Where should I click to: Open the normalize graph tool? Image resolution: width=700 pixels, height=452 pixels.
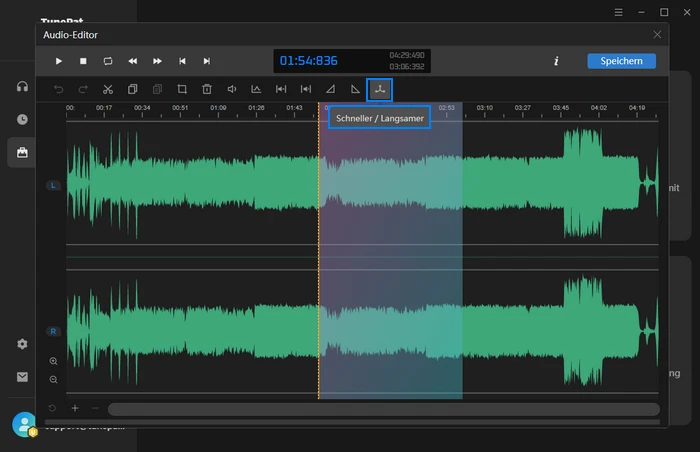[256, 89]
